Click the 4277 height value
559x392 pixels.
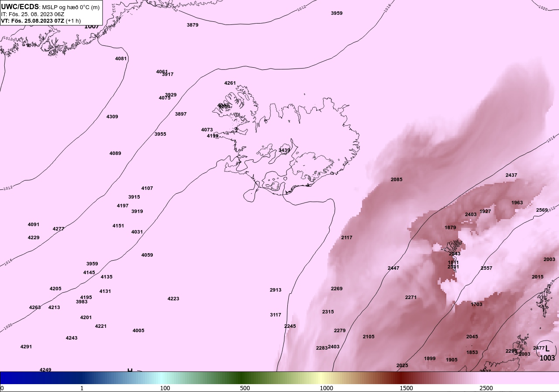pyautogui.click(x=59, y=229)
